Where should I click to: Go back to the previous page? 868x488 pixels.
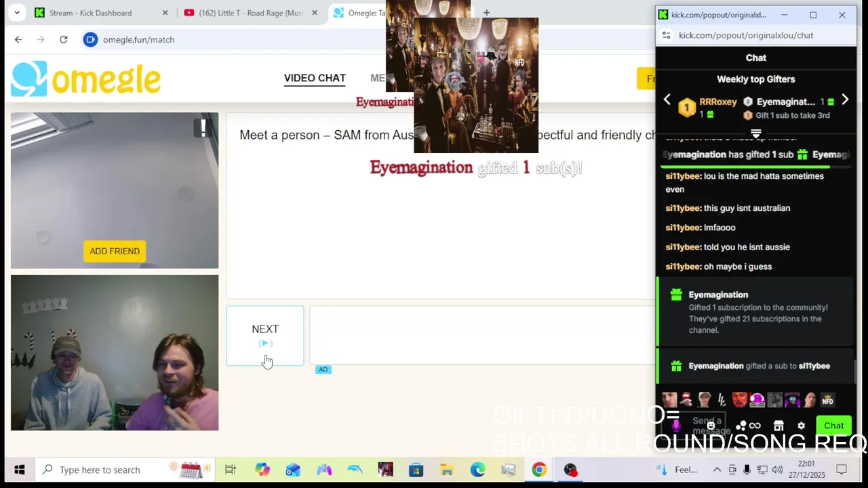(x=18, y=39)
